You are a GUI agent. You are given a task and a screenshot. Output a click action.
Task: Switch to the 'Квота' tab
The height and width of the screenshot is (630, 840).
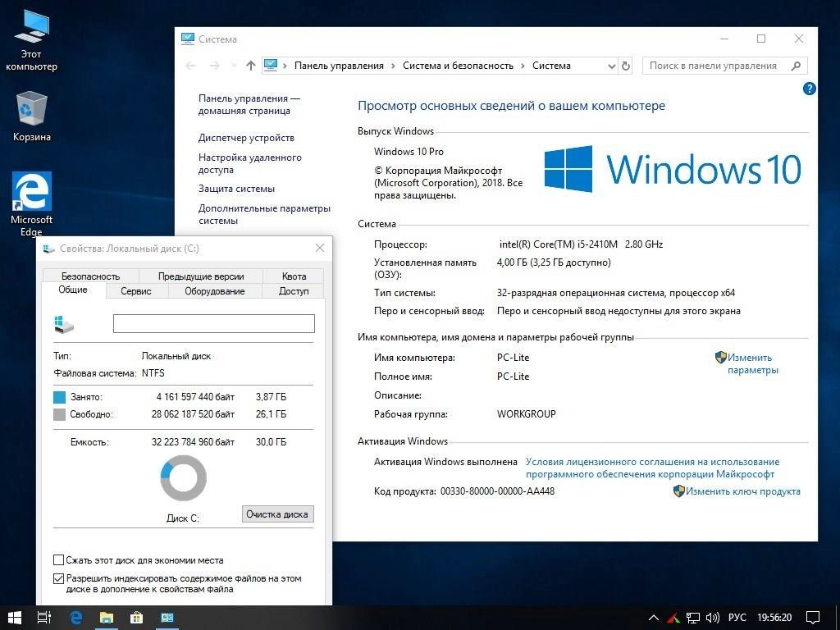(x=294, y=276)
